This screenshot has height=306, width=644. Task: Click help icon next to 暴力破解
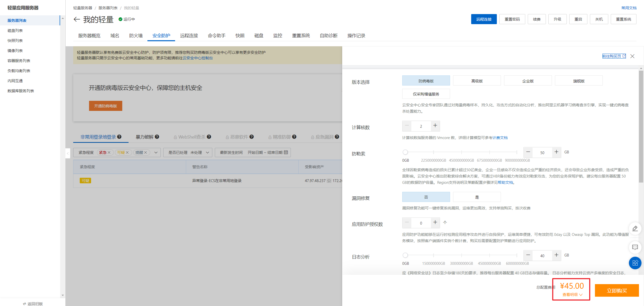pos(157,137)
